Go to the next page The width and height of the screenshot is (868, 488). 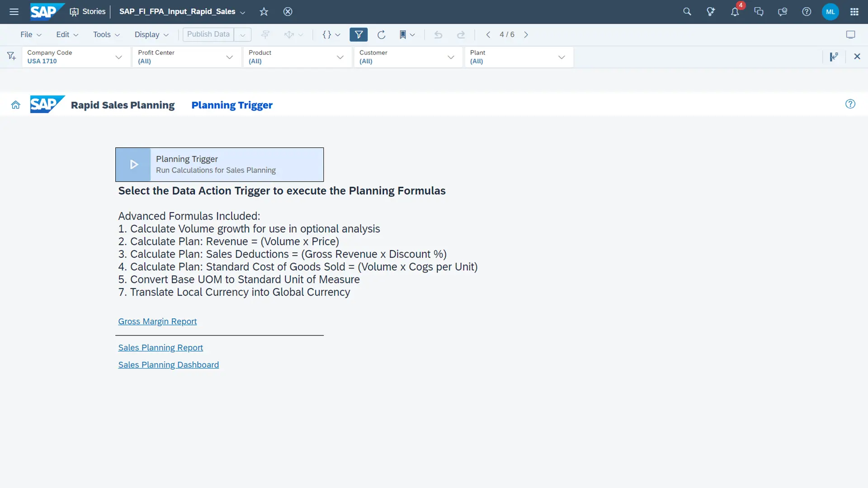pyautogui.click(x=526, y=34)
